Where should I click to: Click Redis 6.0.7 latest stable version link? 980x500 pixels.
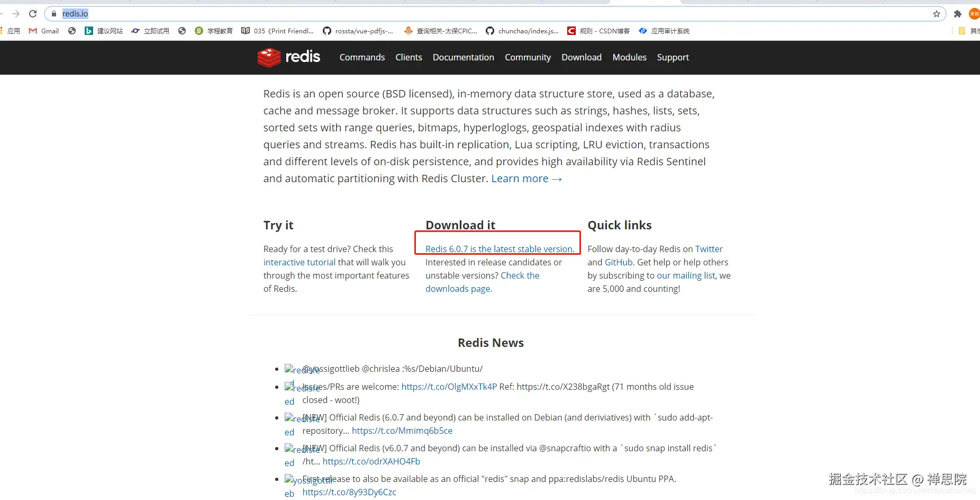point(500,249)
